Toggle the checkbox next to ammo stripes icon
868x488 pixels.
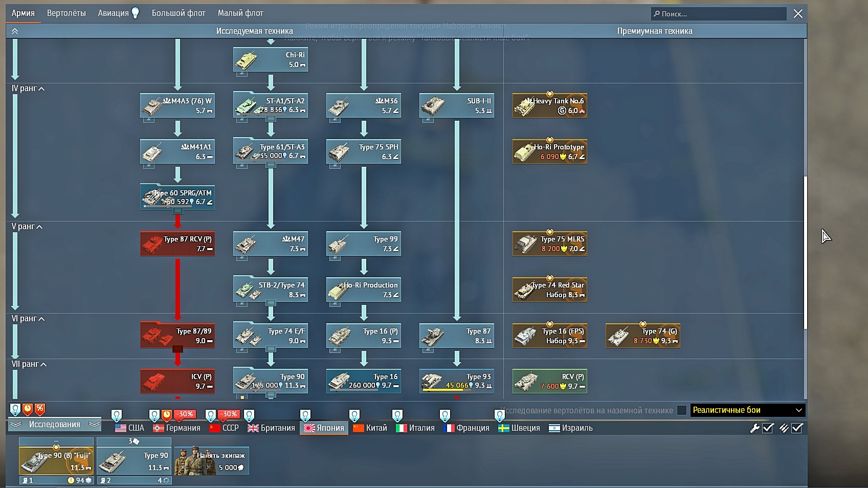click(x=797, y=428)
